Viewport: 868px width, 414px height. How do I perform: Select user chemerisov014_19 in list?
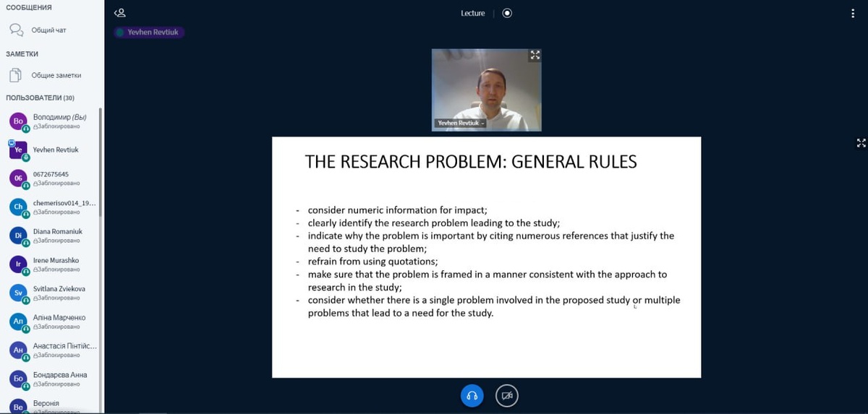click(x=51, y=207)
